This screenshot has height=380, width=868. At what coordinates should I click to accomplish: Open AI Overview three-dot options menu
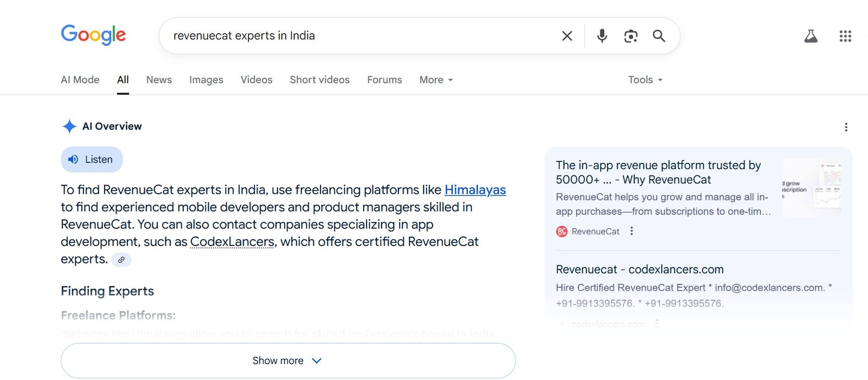[846, 127]
